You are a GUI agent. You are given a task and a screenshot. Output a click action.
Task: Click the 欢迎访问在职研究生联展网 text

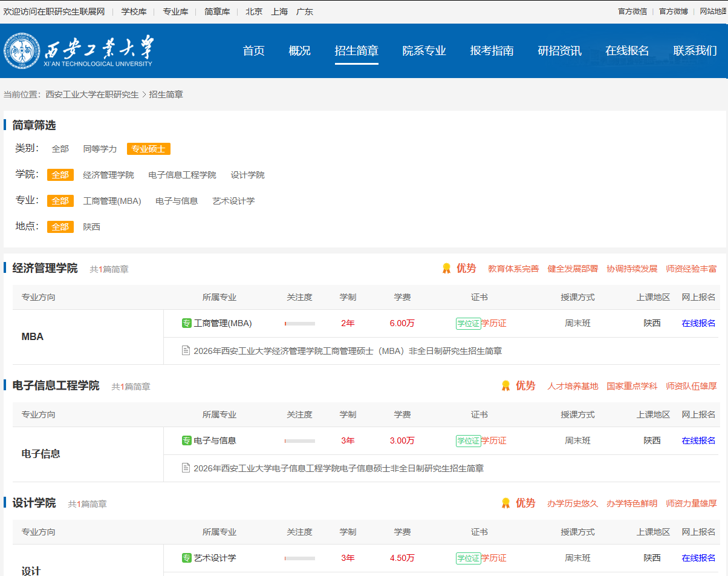(54, 11)
